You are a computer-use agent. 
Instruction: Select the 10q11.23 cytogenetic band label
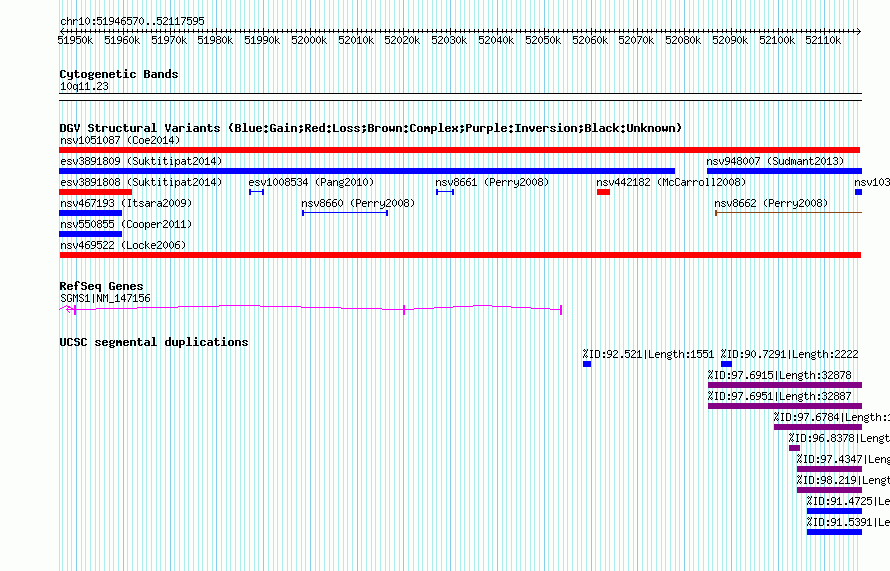[84, 86]
